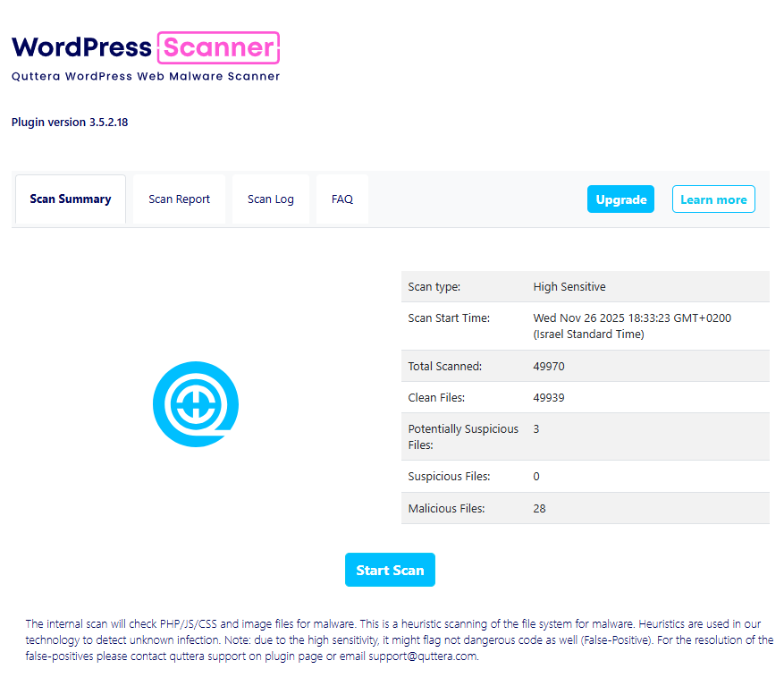Viewport: 784px width, 686px height.
Task: Click the Plugin version 3.5.2.18 text
Action: [x=69, y=122]
